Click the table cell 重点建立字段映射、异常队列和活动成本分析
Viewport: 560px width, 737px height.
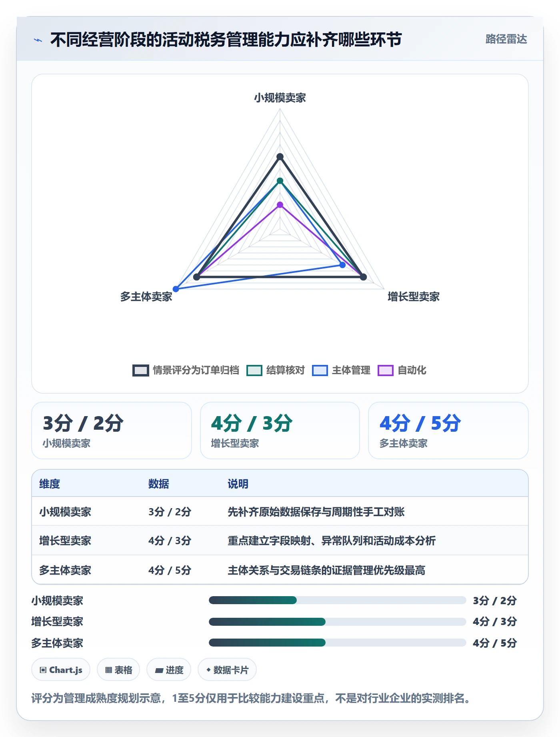[x=332, y=541]
